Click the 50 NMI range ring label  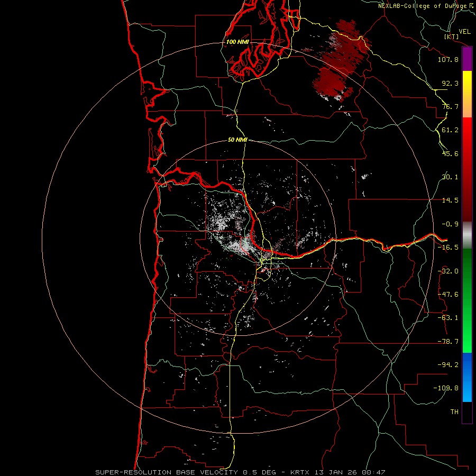[237, 140]
